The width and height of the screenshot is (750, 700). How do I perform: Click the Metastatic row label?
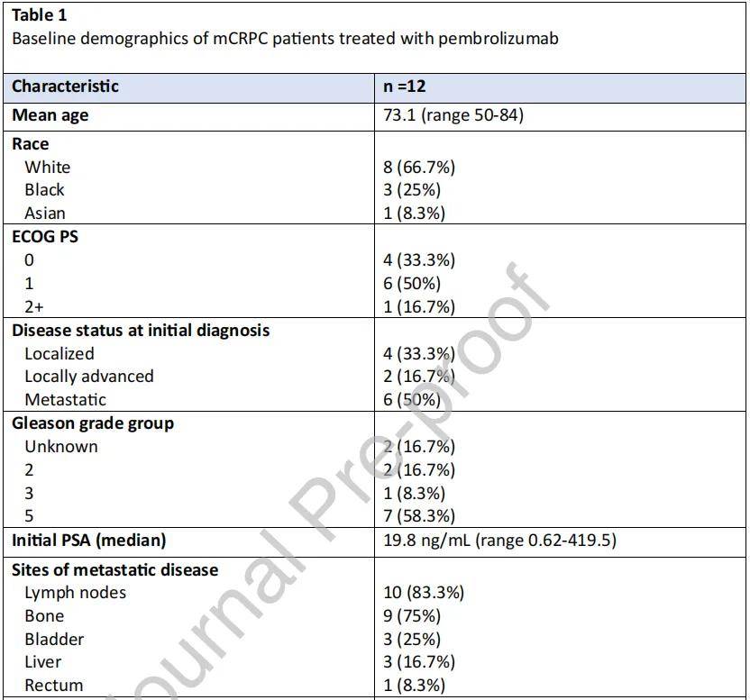tap(65, 400)
